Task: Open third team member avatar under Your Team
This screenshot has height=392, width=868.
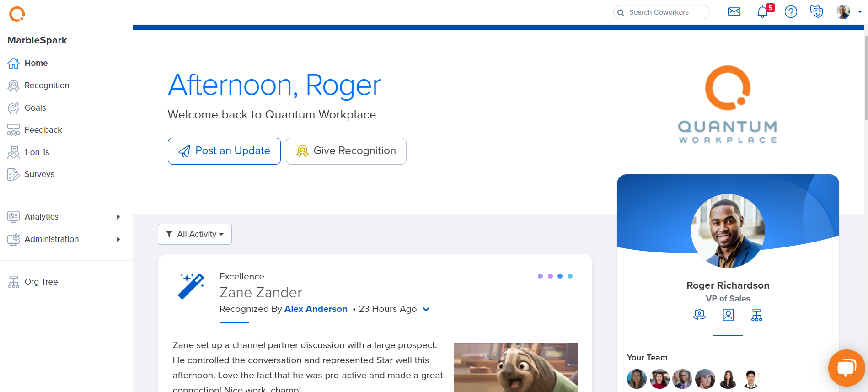Action: (x=682, y=379)
